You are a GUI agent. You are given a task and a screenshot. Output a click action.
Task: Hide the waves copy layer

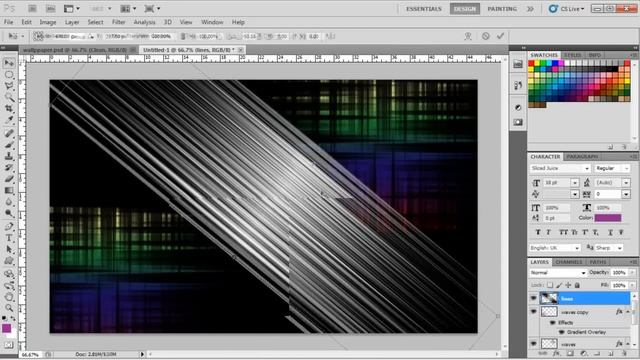[x=533, y=311]
